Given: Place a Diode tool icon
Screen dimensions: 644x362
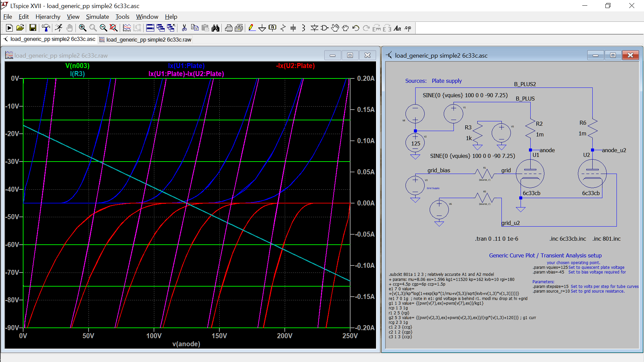Looking at the screenshot, I should click(x=314, y=28).
